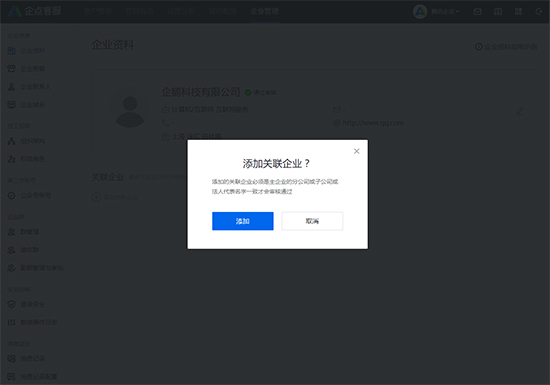Click the 关联企业 section heading
Viewport: 550px width, 385px height.
(x=108, y=177)
